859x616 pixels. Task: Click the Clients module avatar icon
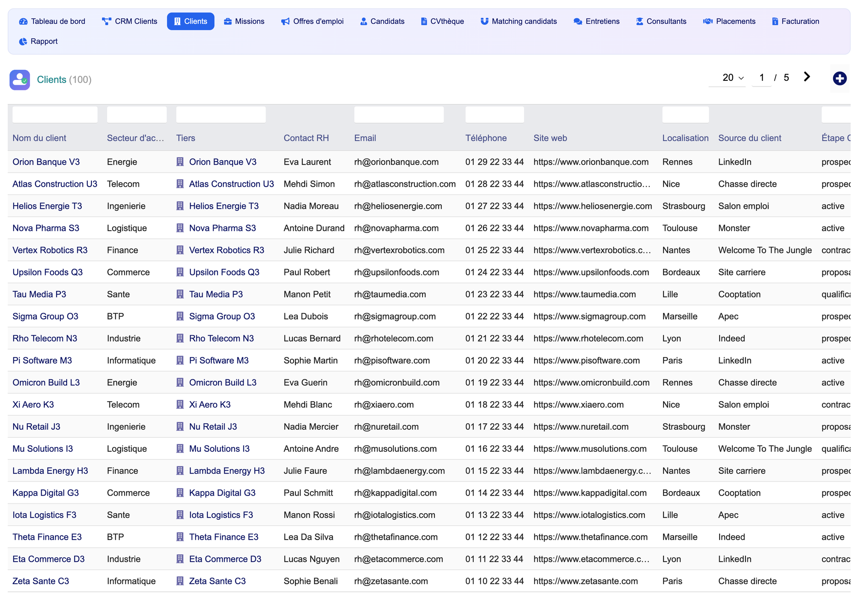20,80
